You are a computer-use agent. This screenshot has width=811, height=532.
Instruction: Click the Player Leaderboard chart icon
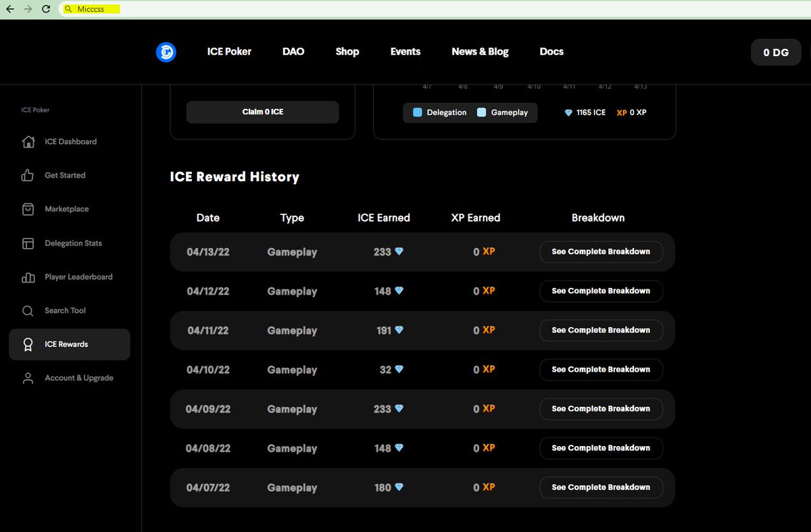28,276
